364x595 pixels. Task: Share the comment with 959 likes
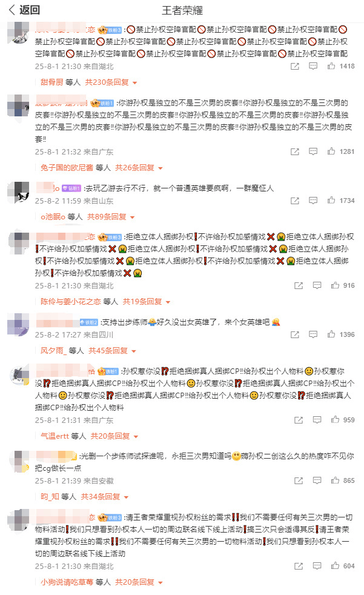pyautogui.click(x=299, y=420)
